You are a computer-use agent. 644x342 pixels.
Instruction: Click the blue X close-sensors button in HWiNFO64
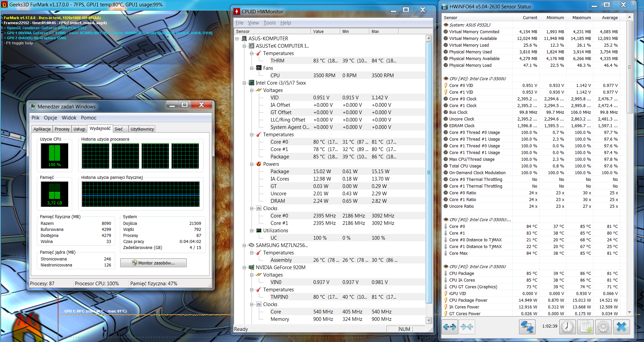(622, 327)
